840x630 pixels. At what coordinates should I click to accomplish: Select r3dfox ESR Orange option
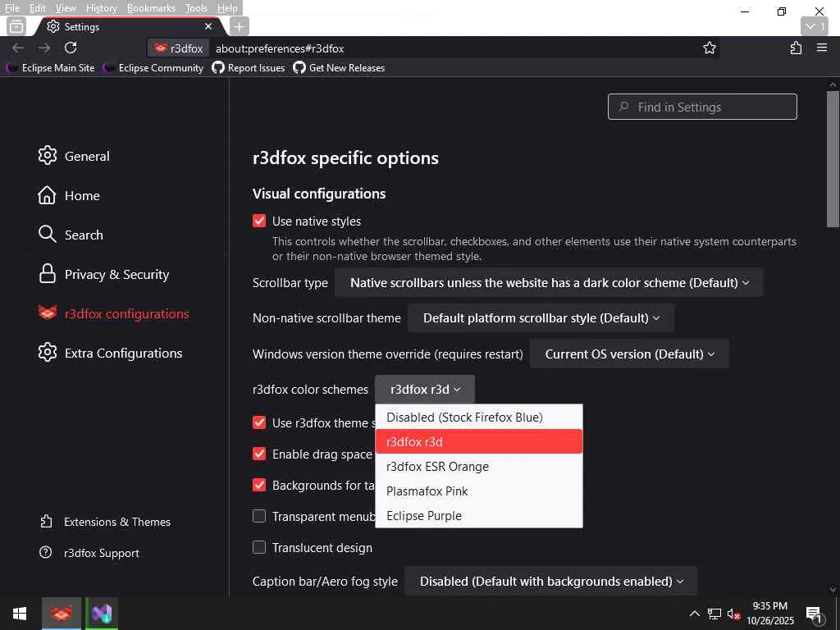click(479, 466)
